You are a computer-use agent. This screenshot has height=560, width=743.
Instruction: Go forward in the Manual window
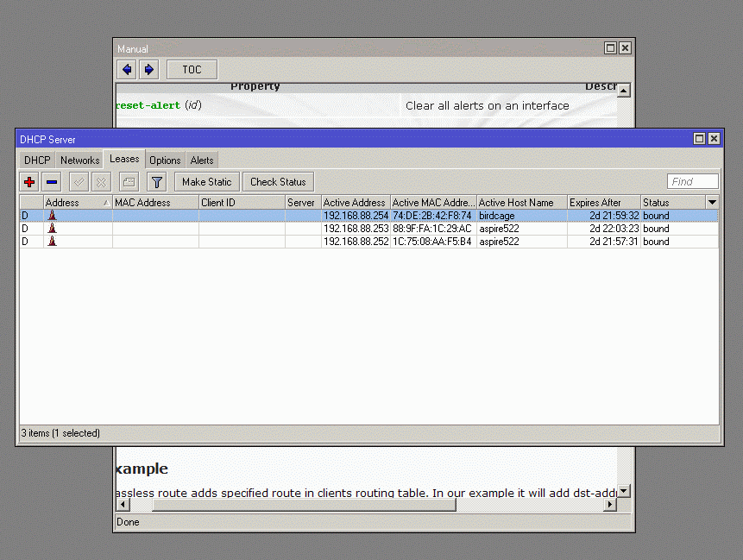pos(149,70)
